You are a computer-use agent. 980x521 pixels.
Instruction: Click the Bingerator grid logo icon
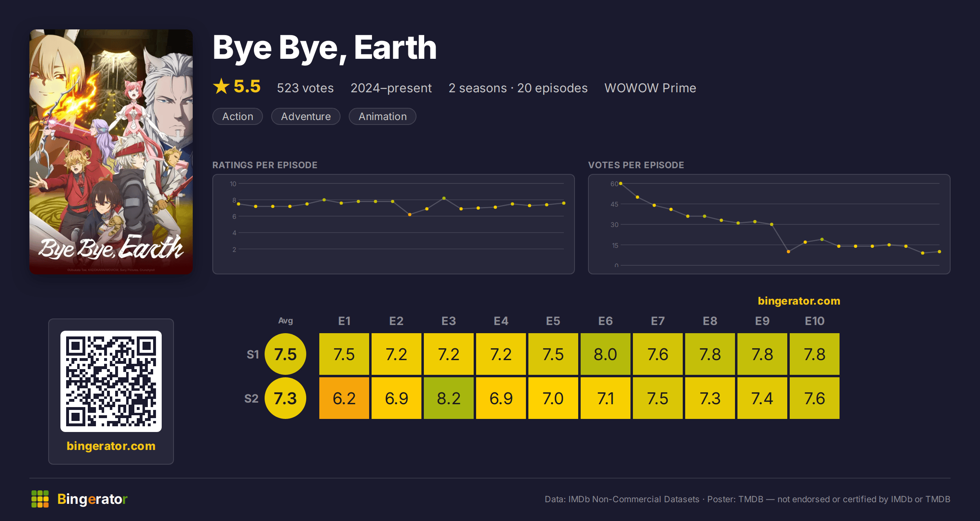point(40,499)
